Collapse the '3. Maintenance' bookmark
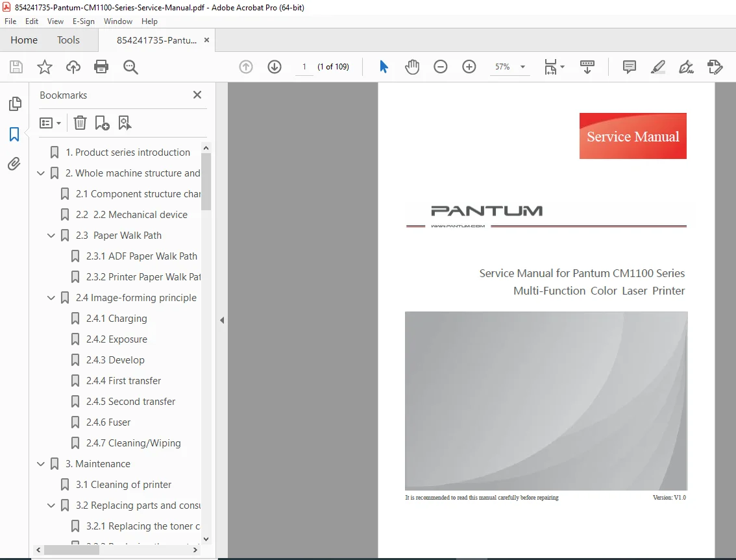Screen dimensions: 736x560 click(x=41, y=464)
